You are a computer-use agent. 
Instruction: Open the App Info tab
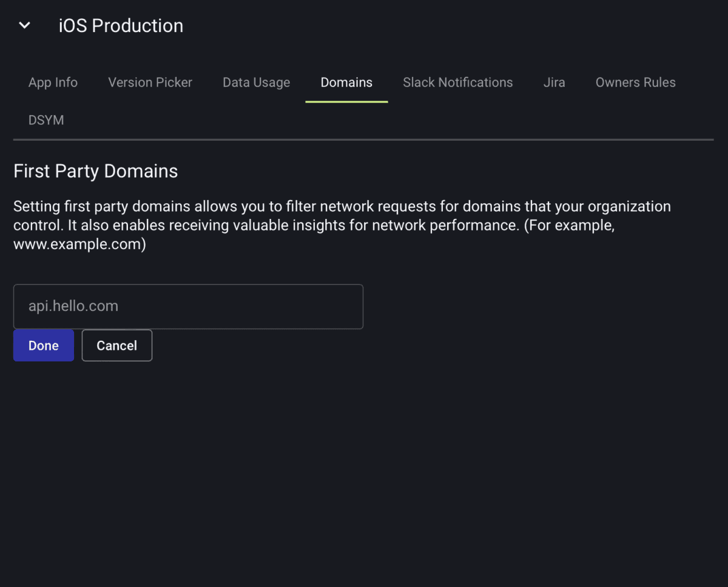click(53, 82)
